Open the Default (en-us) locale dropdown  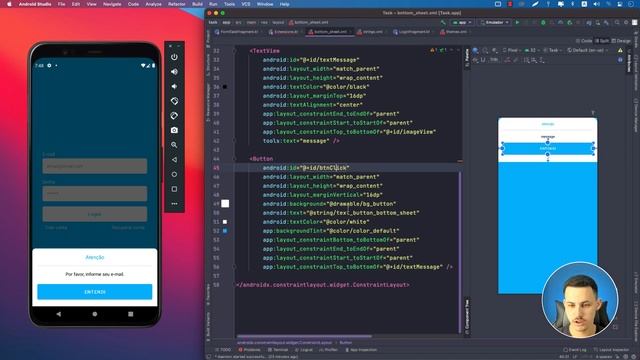(588, 50)
